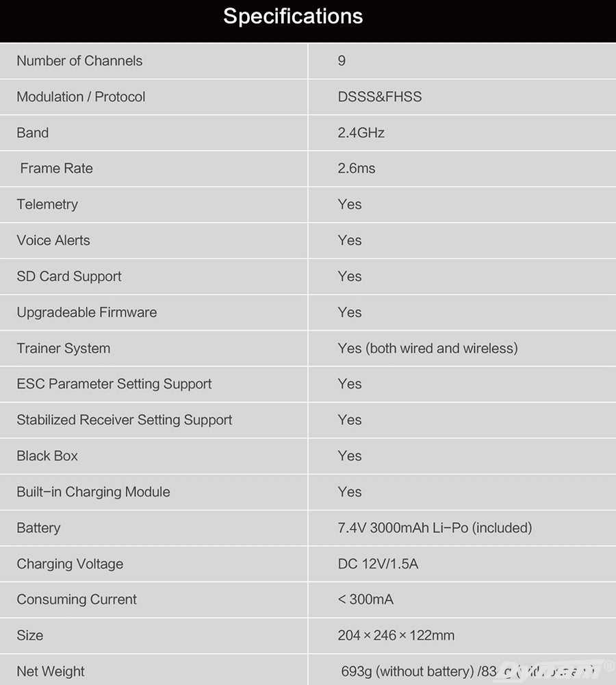Image resolution: width=616 pixels, height=685 pixels.
Task: Select the 2.6ms frame rate value
Action: coord(356,169)
